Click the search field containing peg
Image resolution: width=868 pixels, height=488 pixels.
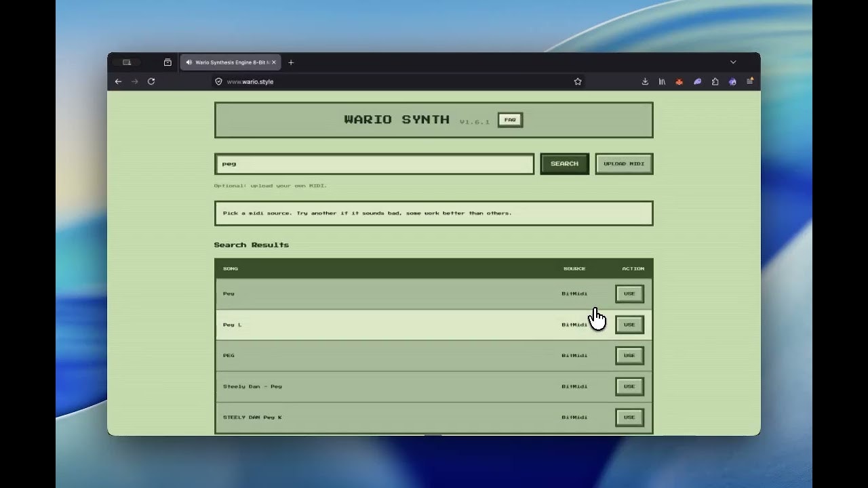pos(374,164)
